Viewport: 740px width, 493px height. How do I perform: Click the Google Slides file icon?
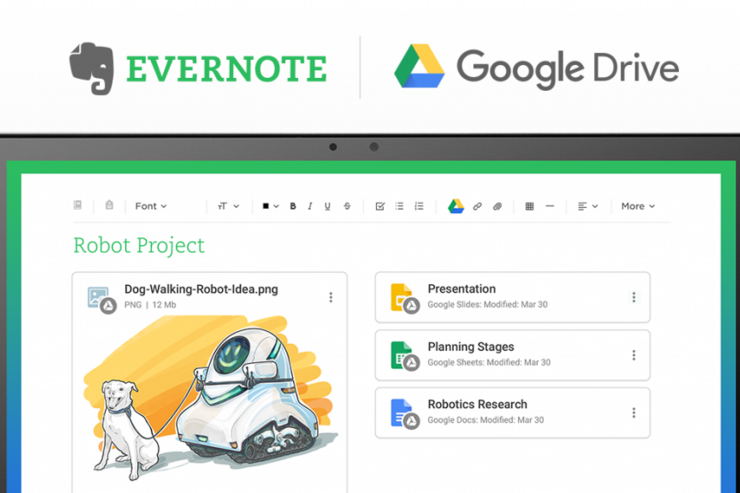point(404,299)
